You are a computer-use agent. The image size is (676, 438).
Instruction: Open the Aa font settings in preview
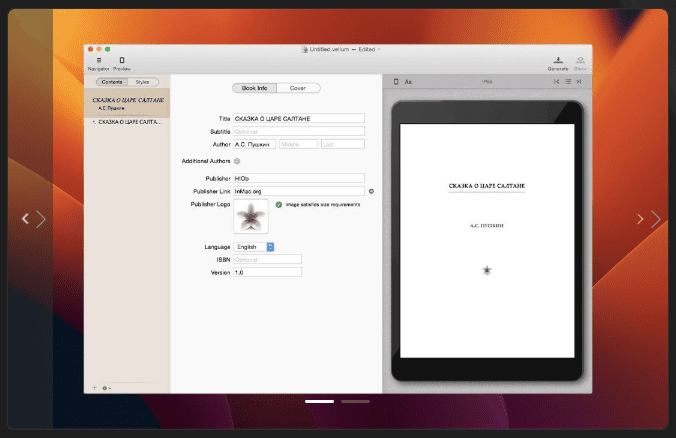pyautogui.click(x=408, y=81)
